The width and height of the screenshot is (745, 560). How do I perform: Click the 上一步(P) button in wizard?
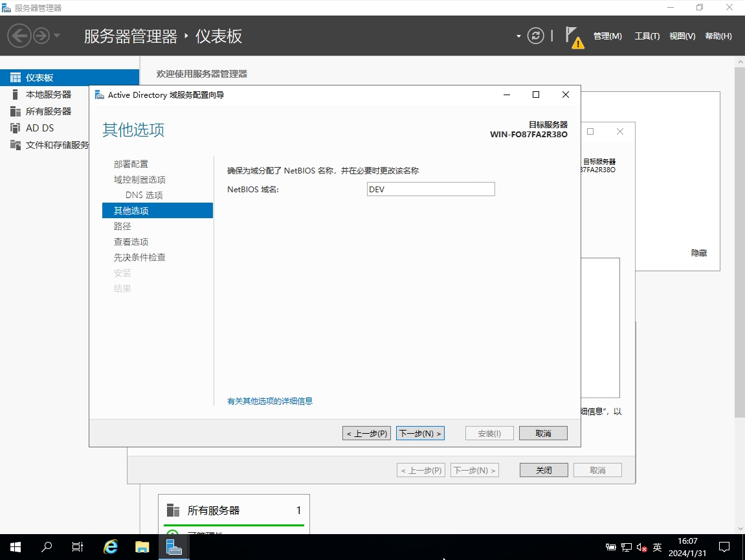click(366, 433)
